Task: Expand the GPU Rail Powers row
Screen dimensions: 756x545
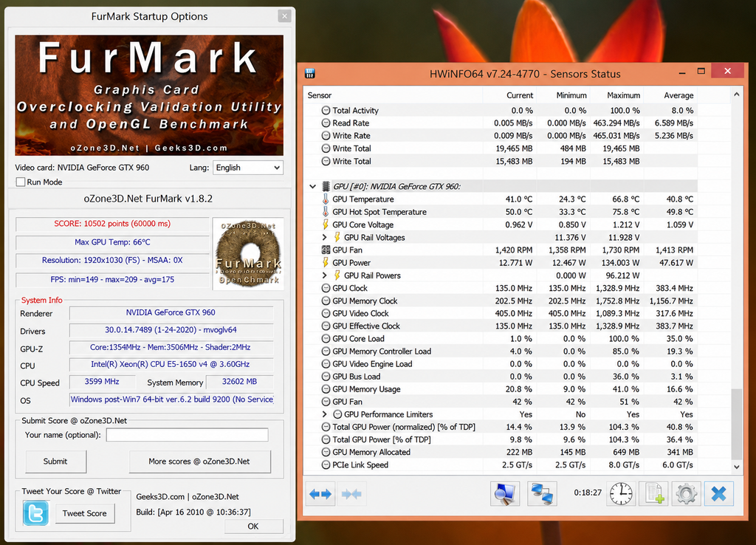Action: [x=325, y=275]
